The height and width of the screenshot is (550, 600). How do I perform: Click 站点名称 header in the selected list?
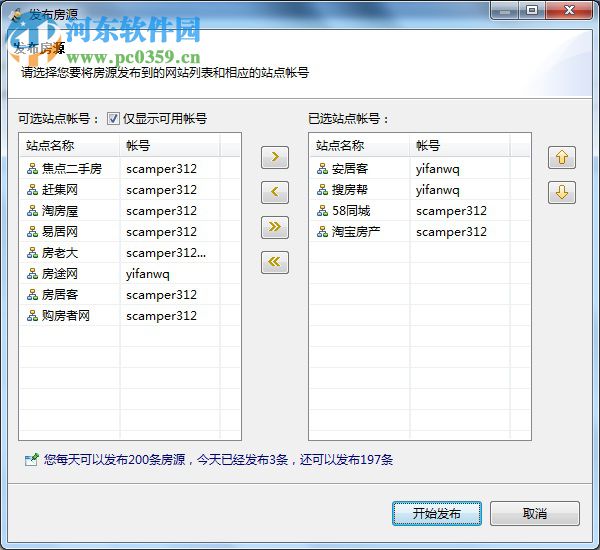tap(340, 145)
